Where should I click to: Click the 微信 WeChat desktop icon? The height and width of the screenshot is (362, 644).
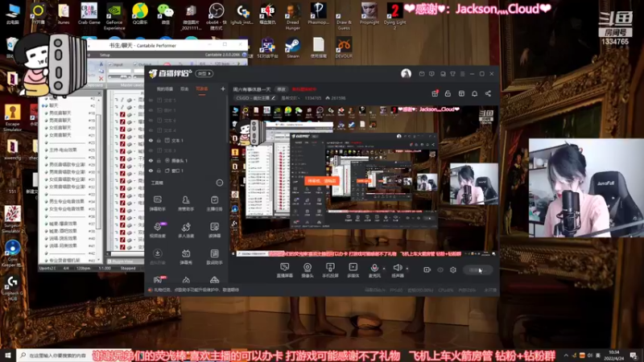166,14
